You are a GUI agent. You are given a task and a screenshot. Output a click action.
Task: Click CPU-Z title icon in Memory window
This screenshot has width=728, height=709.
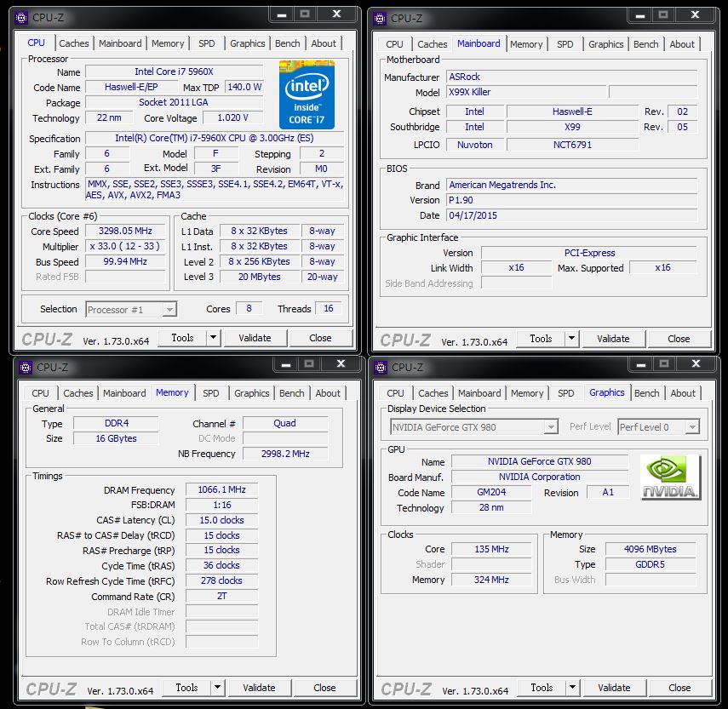25,368
